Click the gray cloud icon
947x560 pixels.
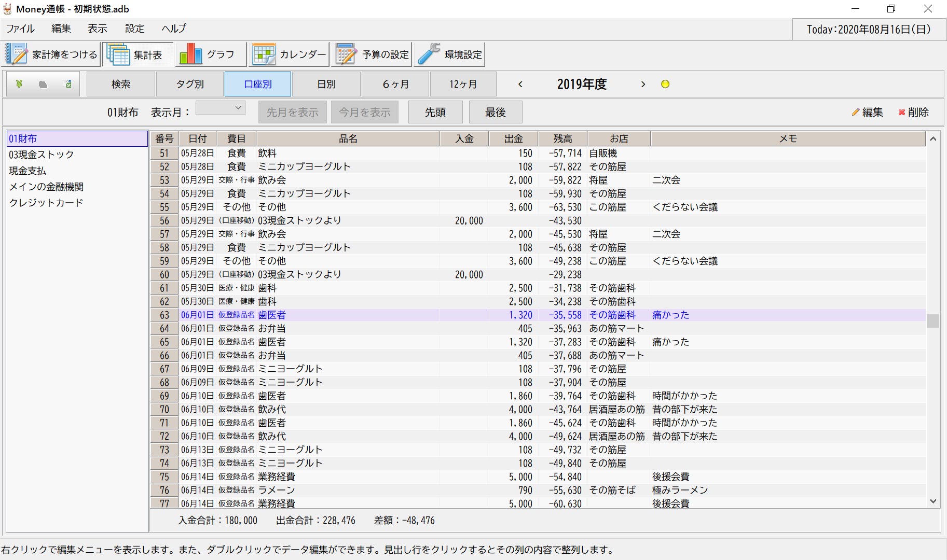pos(43,84)
